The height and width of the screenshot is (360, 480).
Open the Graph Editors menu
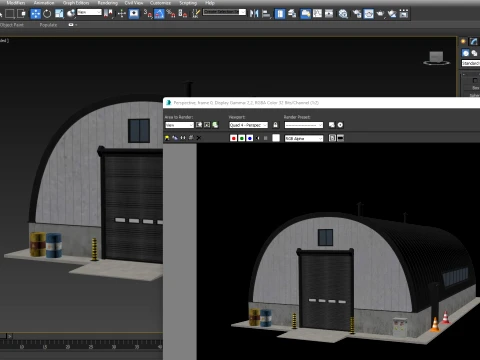point(76,3)
